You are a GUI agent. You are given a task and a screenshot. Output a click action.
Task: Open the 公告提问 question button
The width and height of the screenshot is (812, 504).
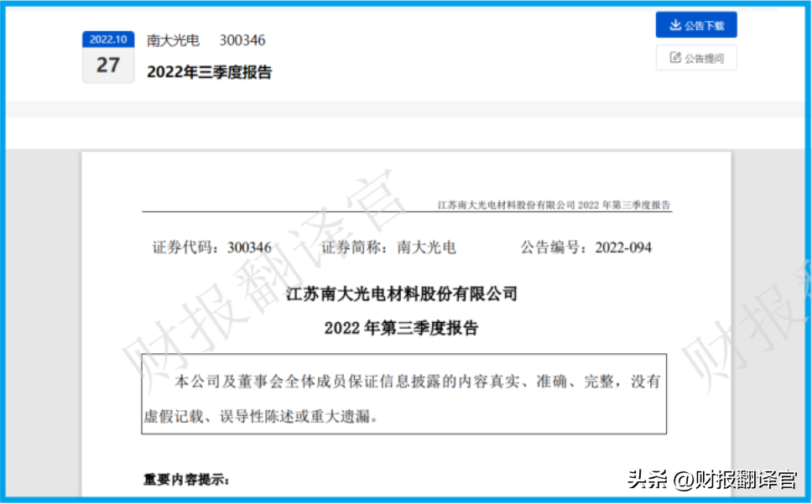(x=696, y=57)
